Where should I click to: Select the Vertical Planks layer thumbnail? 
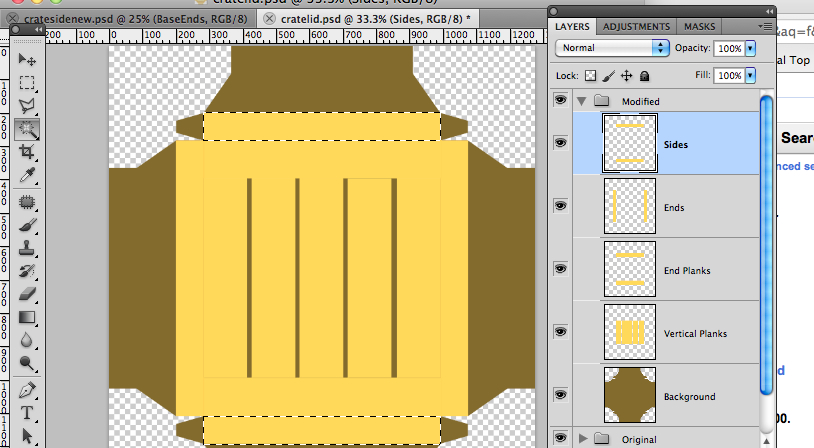[x=630, y=332]
